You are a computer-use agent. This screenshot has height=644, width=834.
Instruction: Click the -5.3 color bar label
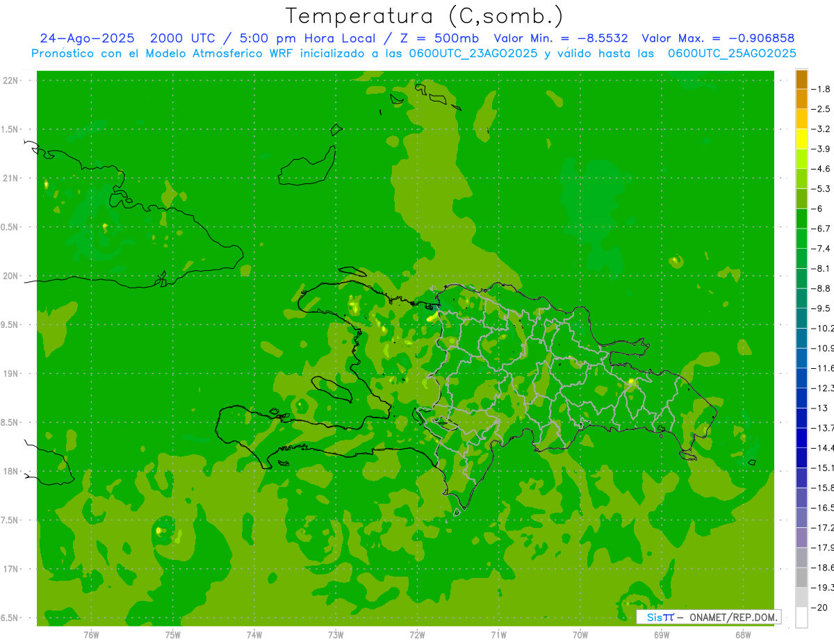pos(821,189)
